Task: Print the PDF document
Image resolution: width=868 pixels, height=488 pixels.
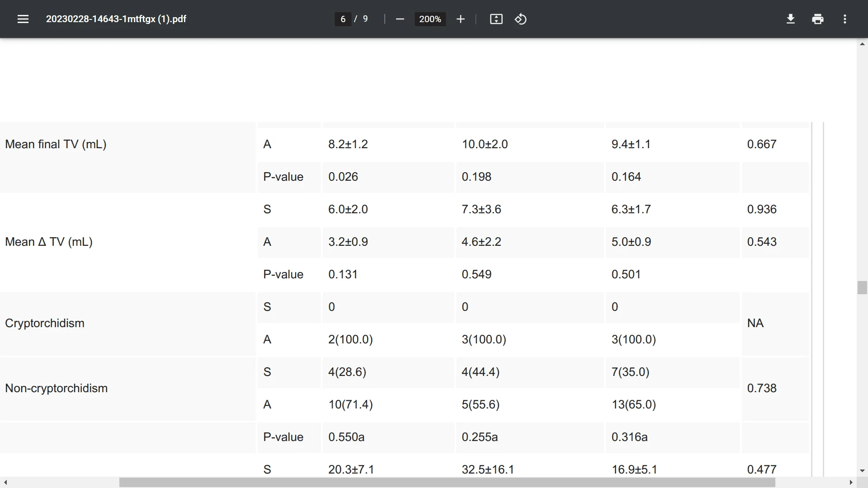Action: point(818,19)
